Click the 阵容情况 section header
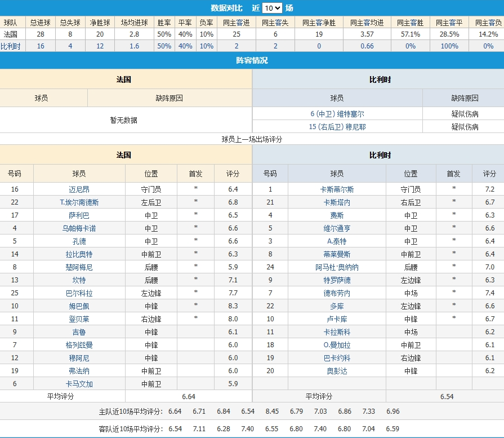Image resolution: width=504 pixels, height=438 pixels. tap(252, 60)
